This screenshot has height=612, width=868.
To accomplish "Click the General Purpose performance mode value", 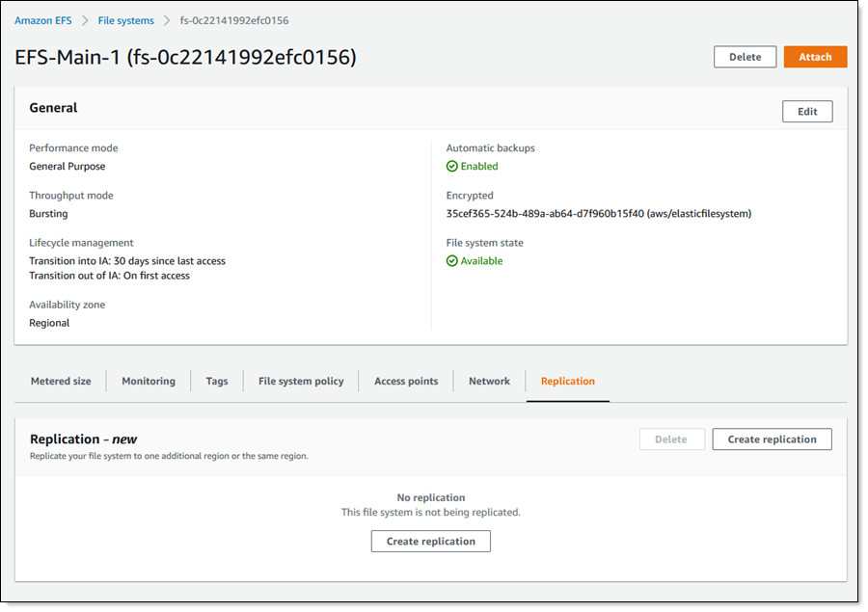I will pyautogui.click(x=67, y=166).
